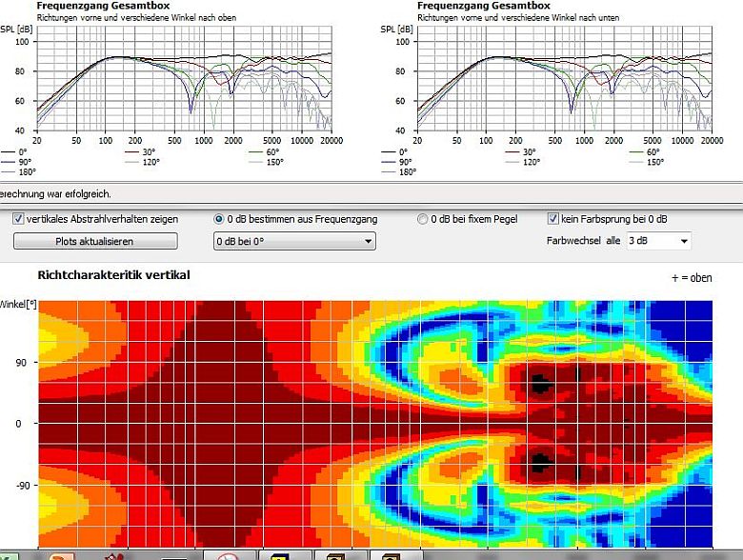Click right chart title 'Frequenzgang Gesamtbox'
The image size is (743, 560).
(x=483, y=6)
